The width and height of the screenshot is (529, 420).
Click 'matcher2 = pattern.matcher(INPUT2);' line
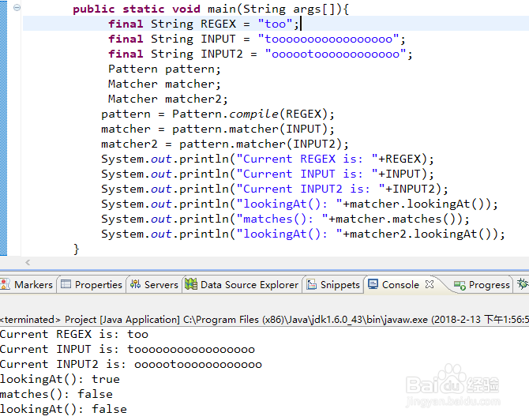(x=225, y=144)
